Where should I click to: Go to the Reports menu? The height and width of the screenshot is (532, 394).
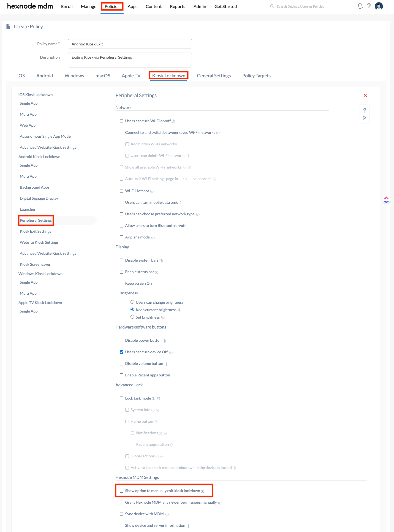click(x=178, y=6)
